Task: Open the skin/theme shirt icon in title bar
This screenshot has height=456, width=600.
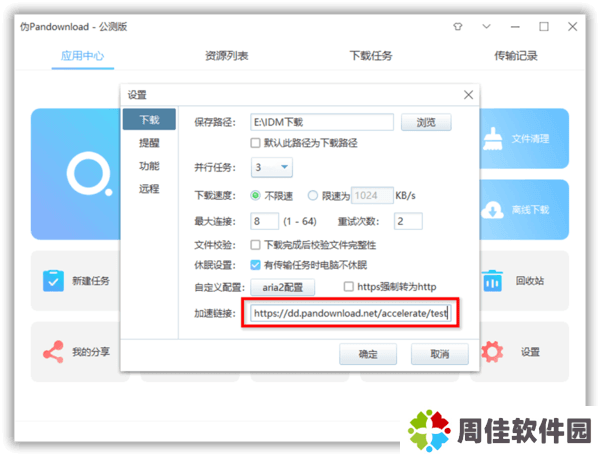Action: coord(457,26)
